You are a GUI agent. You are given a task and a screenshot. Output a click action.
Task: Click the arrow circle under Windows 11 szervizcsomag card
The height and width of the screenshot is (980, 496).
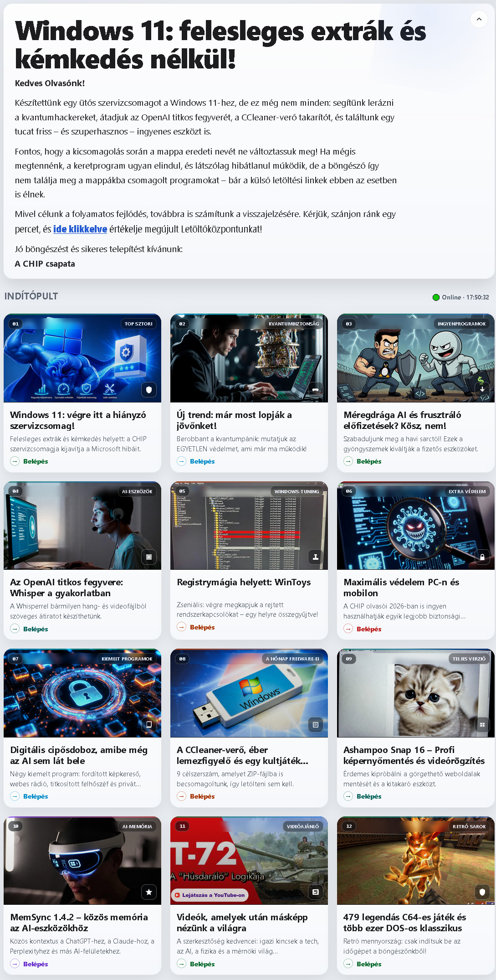[x=15, y=461]
